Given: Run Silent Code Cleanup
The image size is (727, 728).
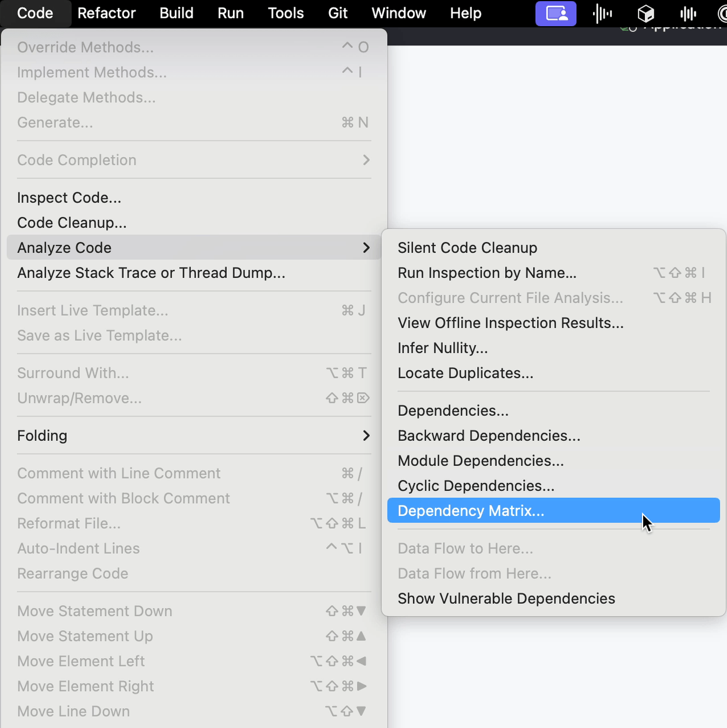Looking at the screenshot, I should tap(467, 248).
